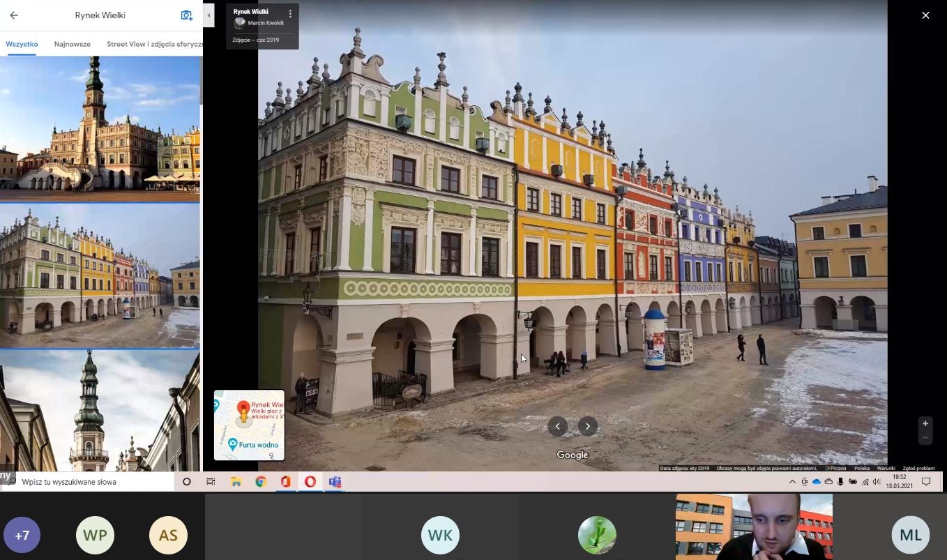Close the photo viewer with the X
Image resolution: width=947 pixels, height=560 pixels.
click(x=925, y=15)
